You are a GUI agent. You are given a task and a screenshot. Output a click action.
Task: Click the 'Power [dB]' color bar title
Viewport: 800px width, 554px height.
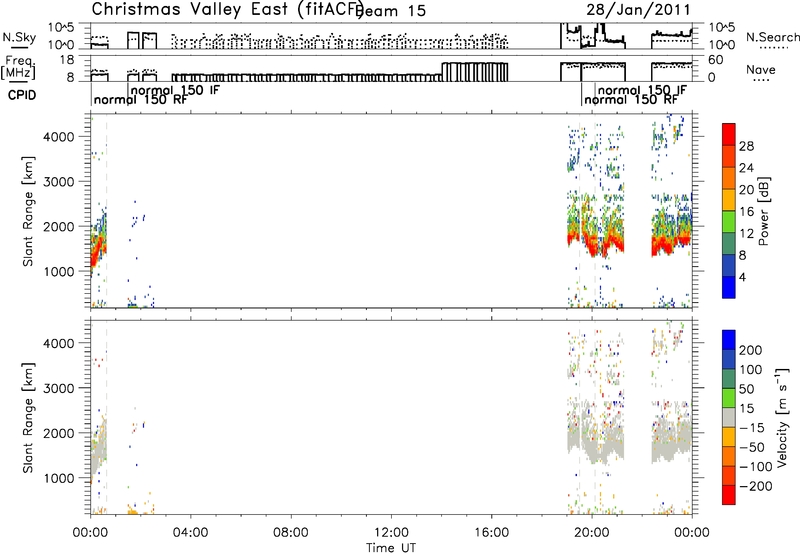click(764, 211)
